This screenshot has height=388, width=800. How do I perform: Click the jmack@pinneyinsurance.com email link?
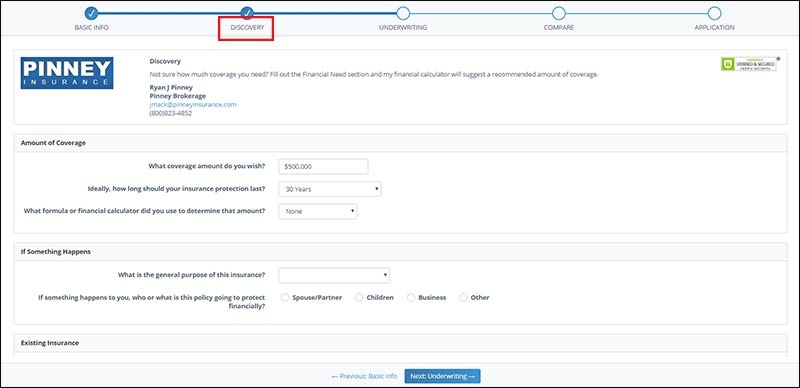pyautogui.click(x=193, y=105)
